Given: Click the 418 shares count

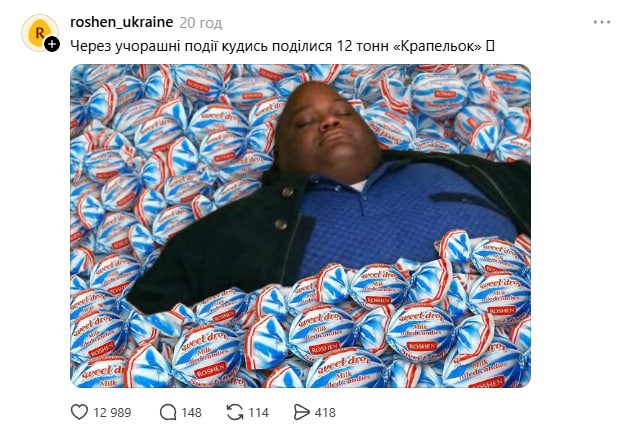Looking at the screenshot, I should pyautogui.click(x=325, y=412).
